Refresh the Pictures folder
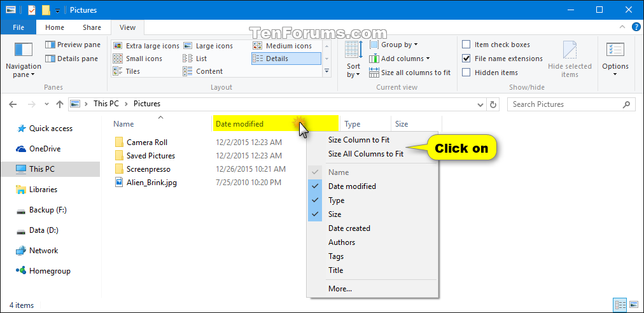Image resolution: width=644 pixels, height=313 pixels. 493,104
